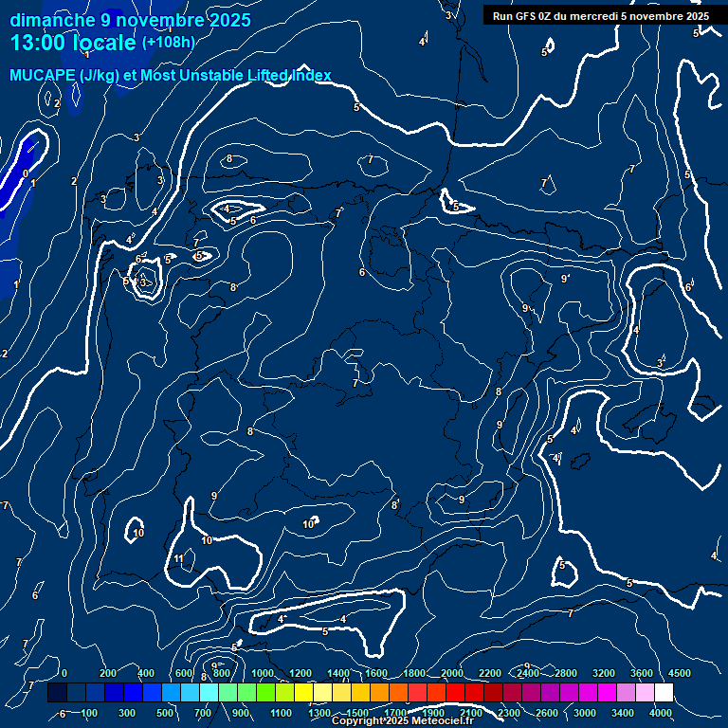Screen dimensions: 728x728
Task: Click the pale pink swatch between 3600 and 4000
Action: pos(645,692)
